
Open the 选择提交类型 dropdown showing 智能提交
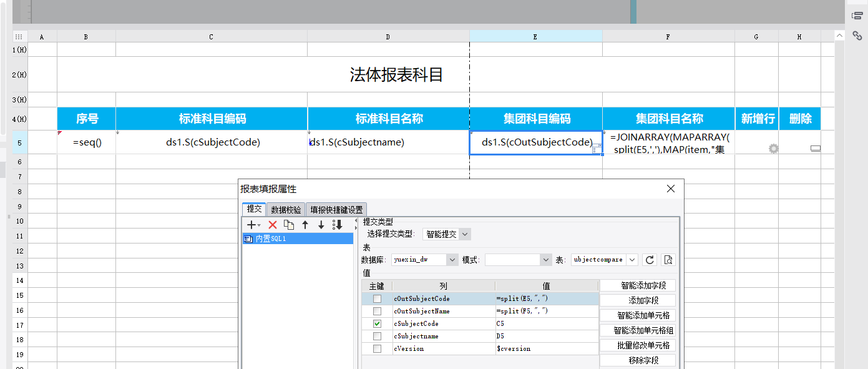tap(446, 234)
